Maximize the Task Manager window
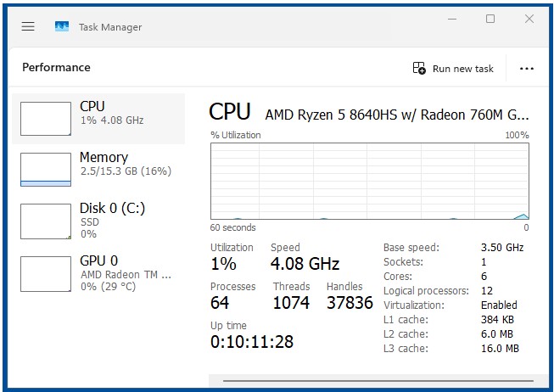The height and width of the screenshot is (392, 554). pyautogui.click(x=490, y=19)
